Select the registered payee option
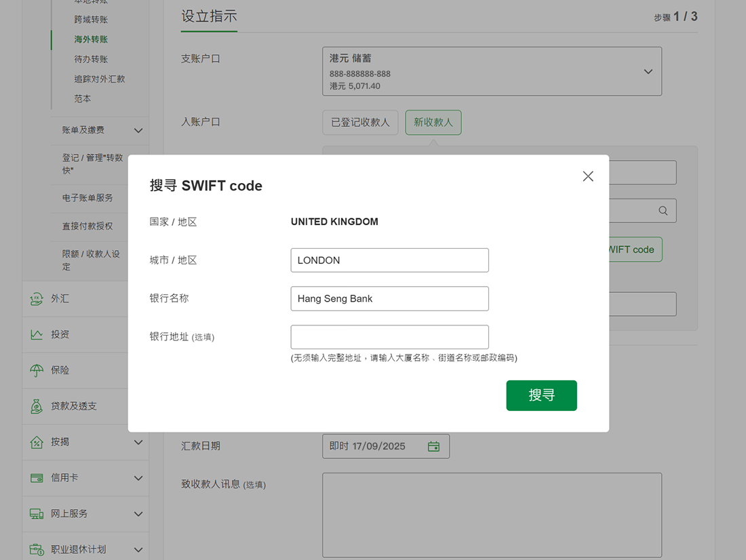Screen dimensions: 746x560 pyautogui.click(x=360, y=123)
